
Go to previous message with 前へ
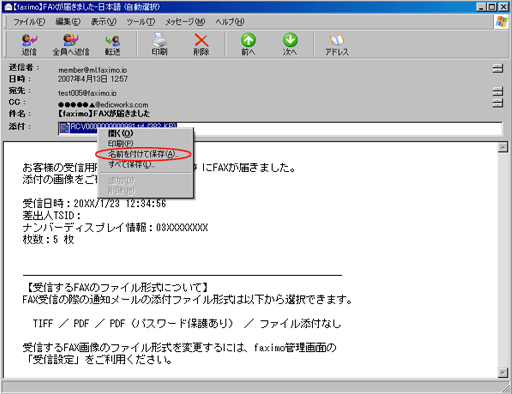[248, 44]
